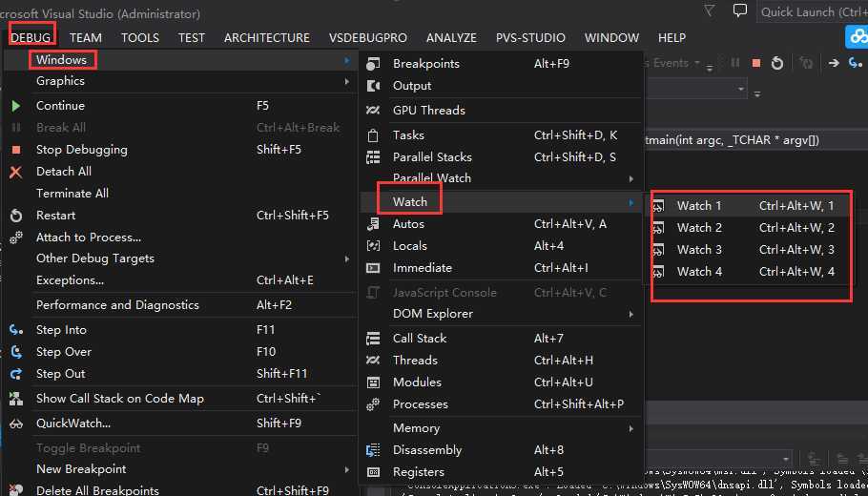Click the notifications filter flag icon
The height and width of the screenshot is (496, 868).
click(709, 10)
